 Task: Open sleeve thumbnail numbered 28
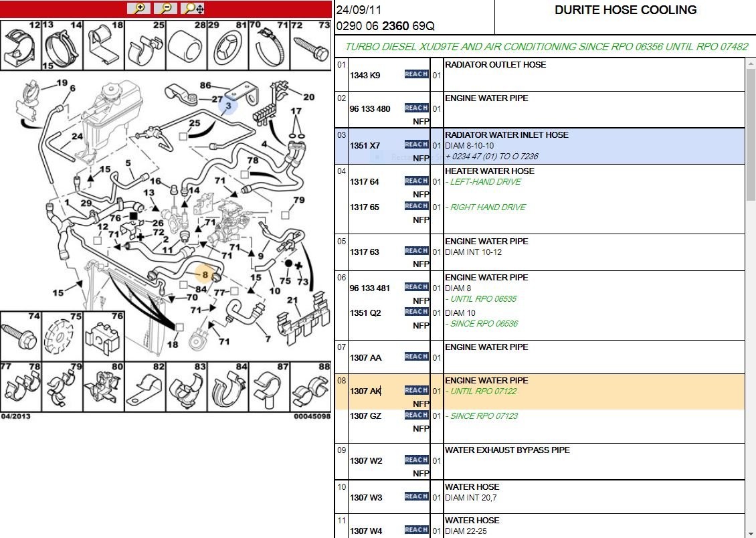point(187,46)
